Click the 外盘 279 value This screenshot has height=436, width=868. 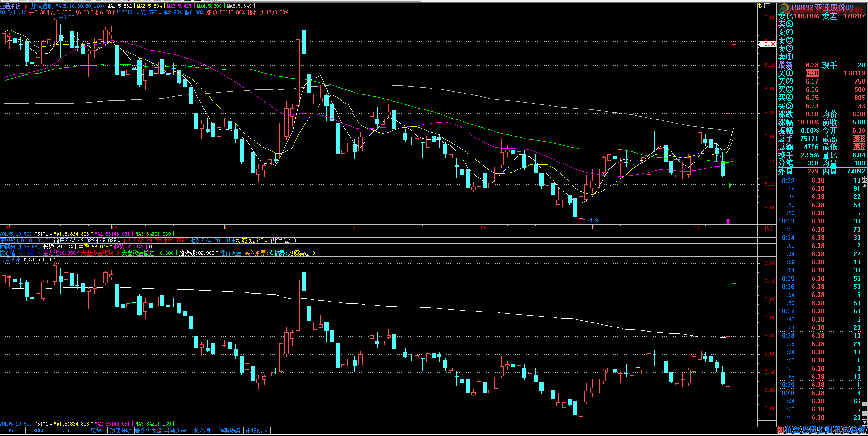[813, 171]
